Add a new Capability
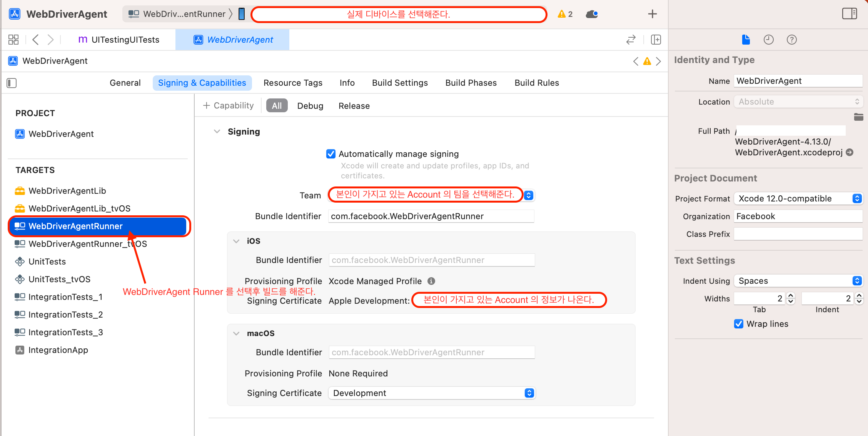 [x=228, y=106]
